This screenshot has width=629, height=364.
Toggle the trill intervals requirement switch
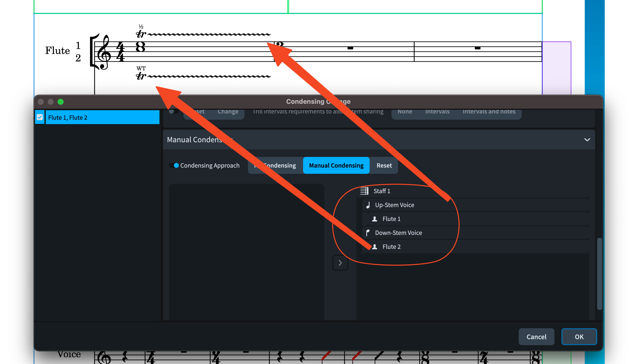click(x=173, y=111)
